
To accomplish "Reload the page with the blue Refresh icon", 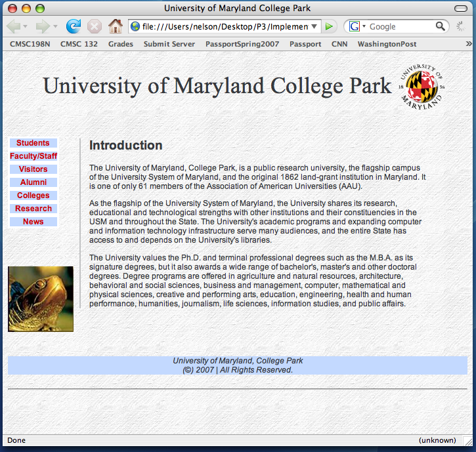I will (x=74, y=26).
